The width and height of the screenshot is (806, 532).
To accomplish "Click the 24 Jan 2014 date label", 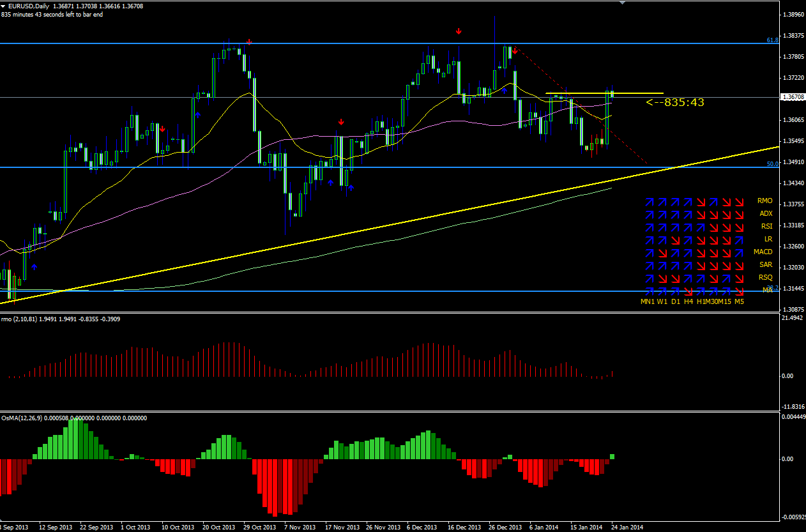I will pos(628,528).
